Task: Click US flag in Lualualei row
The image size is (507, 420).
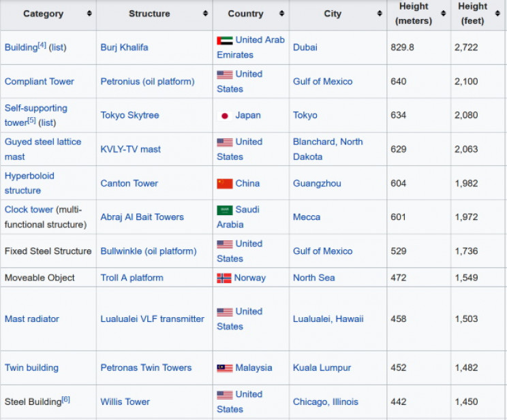Action: click(225, 312)
